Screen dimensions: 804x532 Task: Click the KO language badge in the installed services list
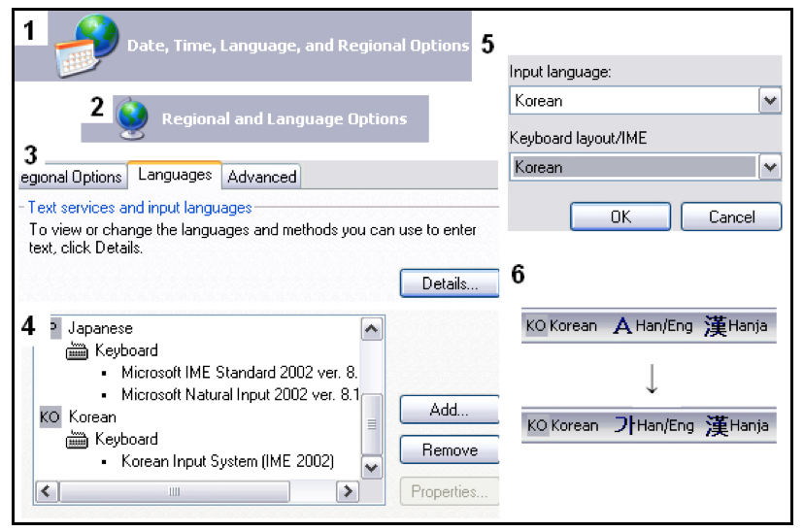[x=50, y=416]
